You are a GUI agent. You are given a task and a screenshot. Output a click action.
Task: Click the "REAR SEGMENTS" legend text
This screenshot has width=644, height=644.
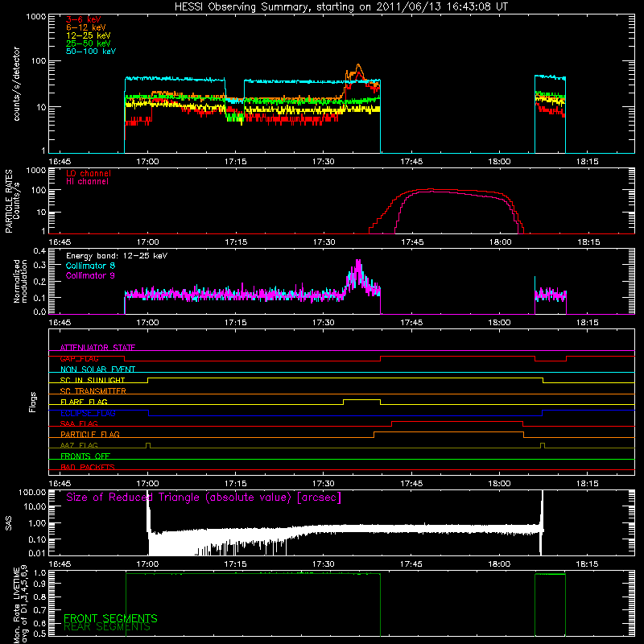107,627
